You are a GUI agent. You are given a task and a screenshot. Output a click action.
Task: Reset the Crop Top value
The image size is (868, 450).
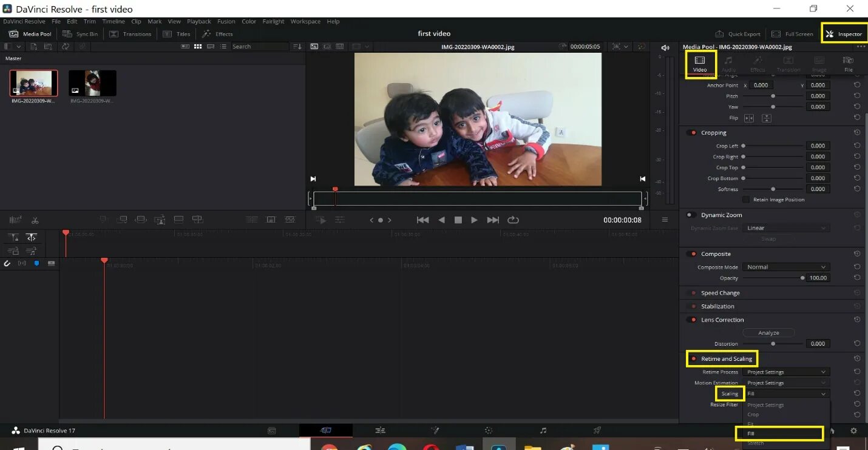coord(857,167)
